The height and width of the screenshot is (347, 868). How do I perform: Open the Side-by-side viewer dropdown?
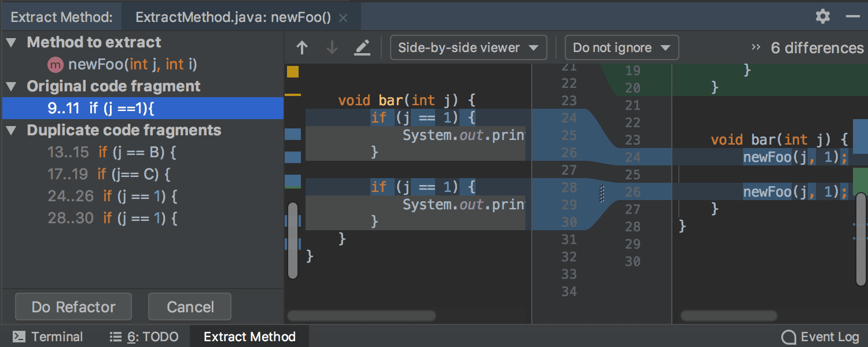pyautogui.click(x=468, y=47)
